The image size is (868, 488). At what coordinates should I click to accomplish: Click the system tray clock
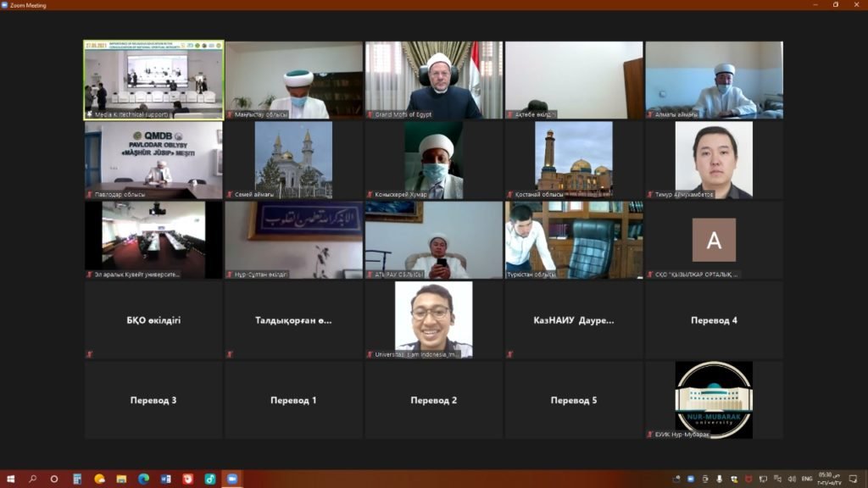(827, 480)
